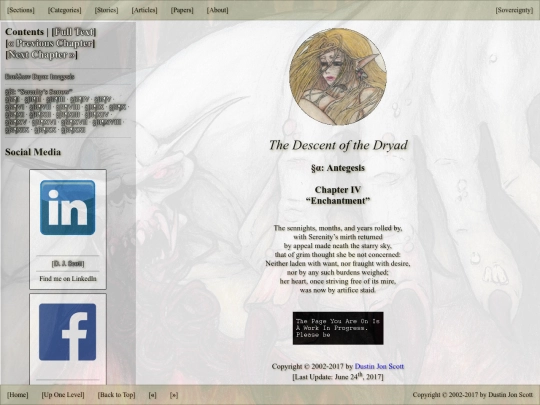
Task: Go to the Next Chapter
Action: 41,55
